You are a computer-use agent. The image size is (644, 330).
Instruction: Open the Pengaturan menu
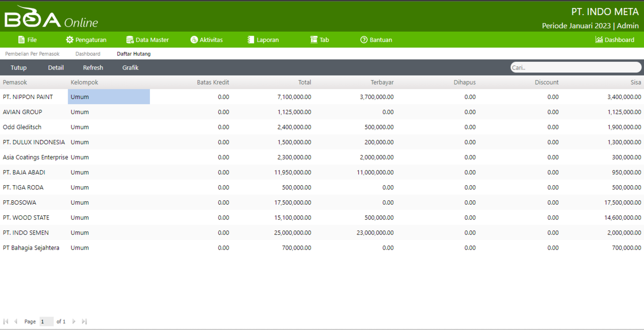point(86,40)
